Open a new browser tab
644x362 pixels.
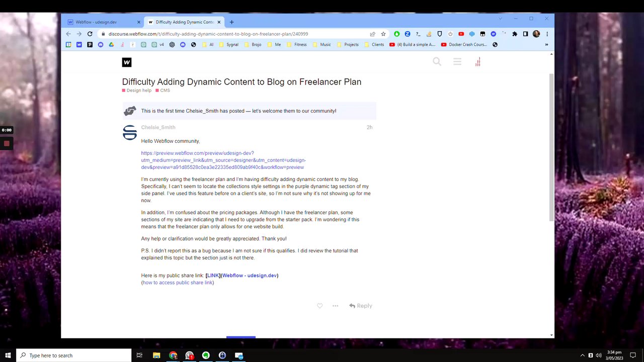[231, 22]
